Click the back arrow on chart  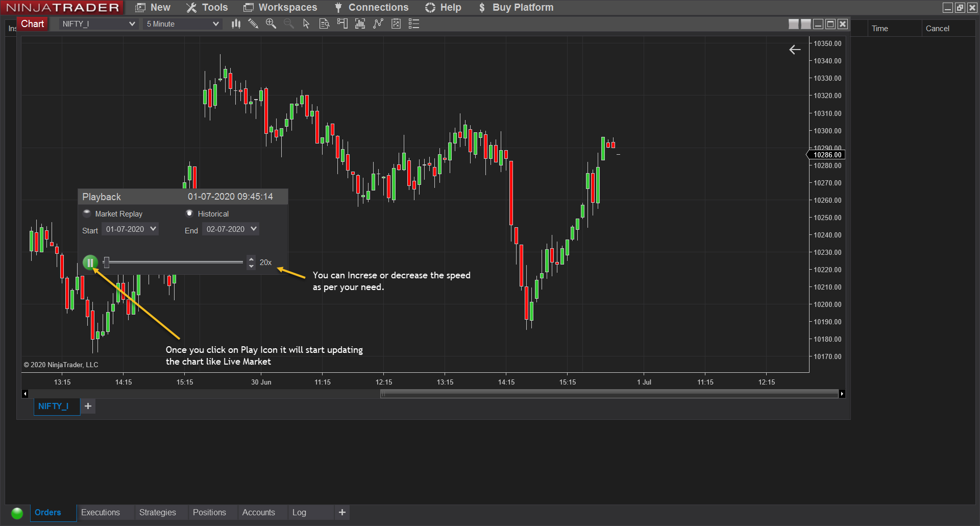pos(795,50)
